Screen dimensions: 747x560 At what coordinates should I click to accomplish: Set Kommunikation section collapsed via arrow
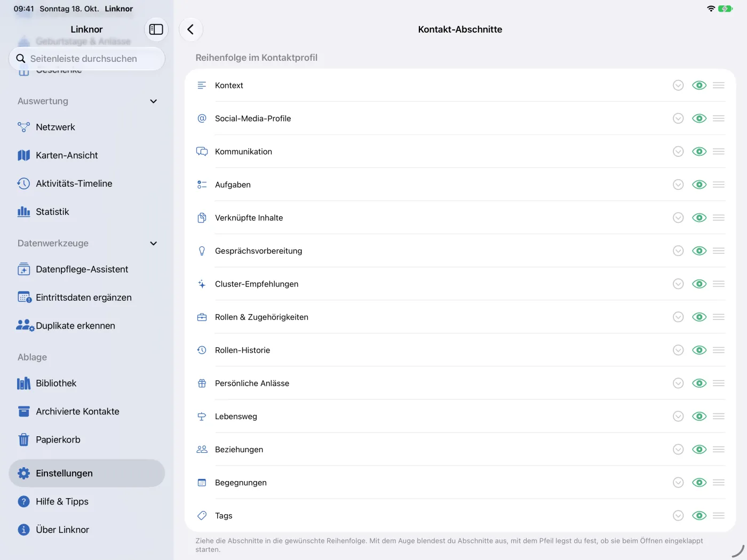(678, 151)
